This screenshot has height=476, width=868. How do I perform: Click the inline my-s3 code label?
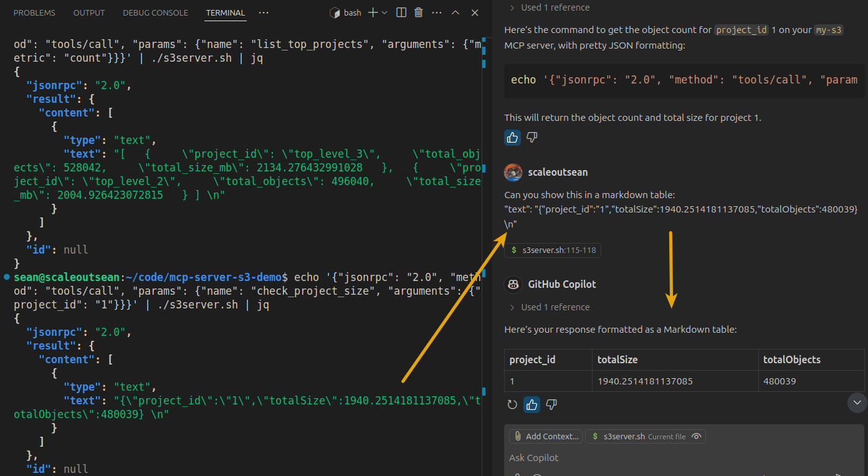(828, 30)
